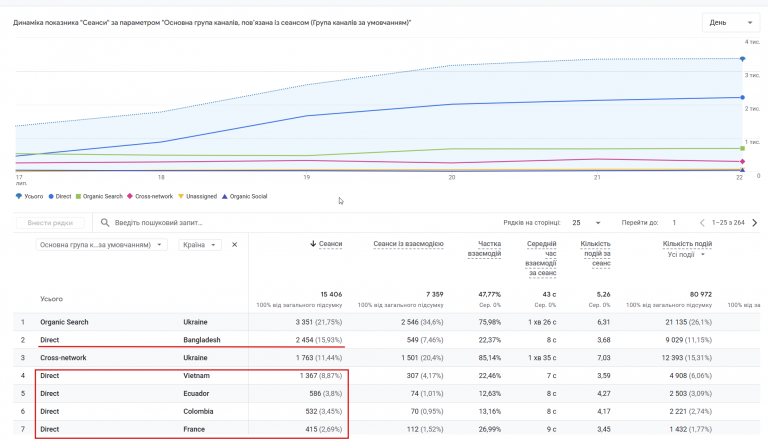768x439 pixels.
Task: Toggle Cross-network legend series
Action: [150, 196]
